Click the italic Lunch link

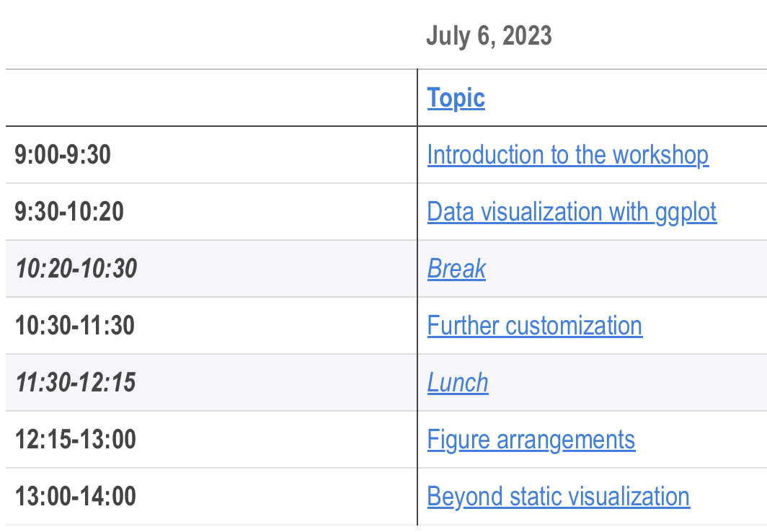(x=458, y=383)
